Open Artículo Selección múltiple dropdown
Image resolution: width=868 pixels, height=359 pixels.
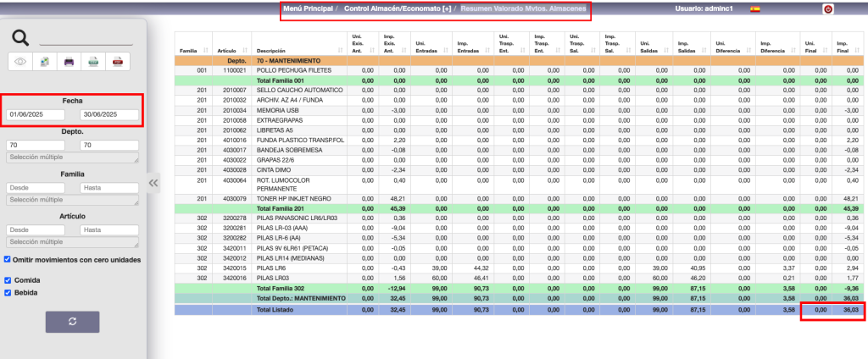[72, 242]
